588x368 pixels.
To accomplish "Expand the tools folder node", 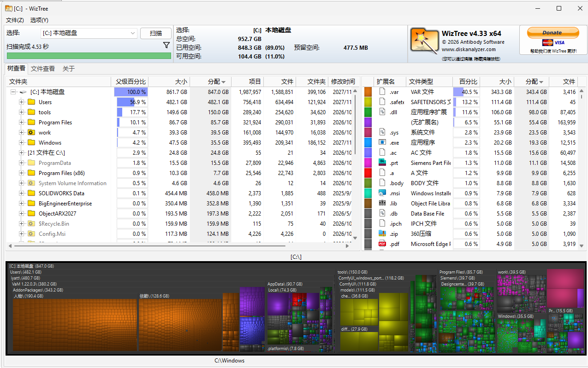I will (x=22, y=112).
